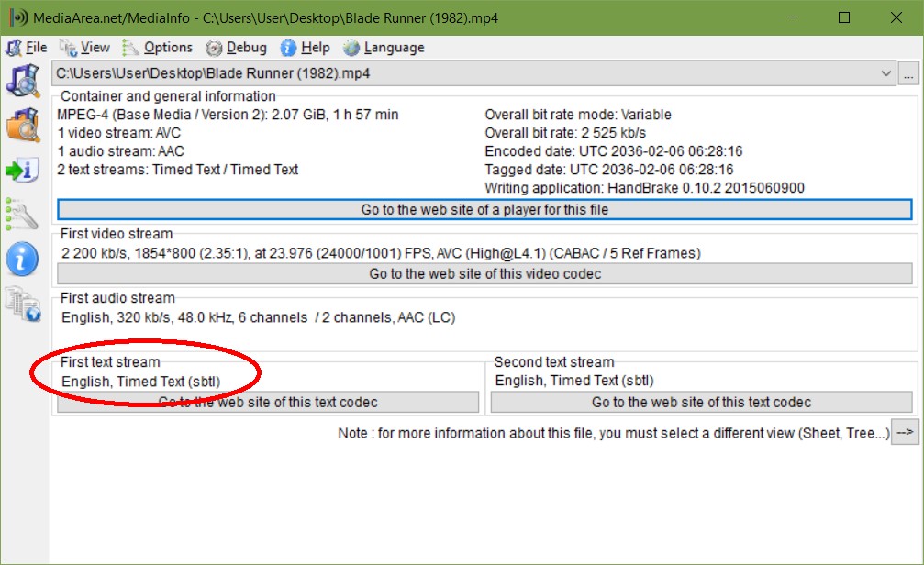Click the 'Note : for more information' text
The image size is (924, 565).
pos(614,433)
